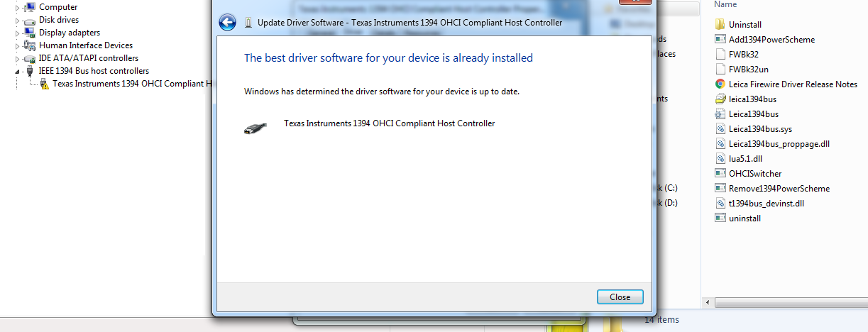Screen dimensions: 868x332
Task: Select the FWBk32 file icon
Action: point(720,55)
